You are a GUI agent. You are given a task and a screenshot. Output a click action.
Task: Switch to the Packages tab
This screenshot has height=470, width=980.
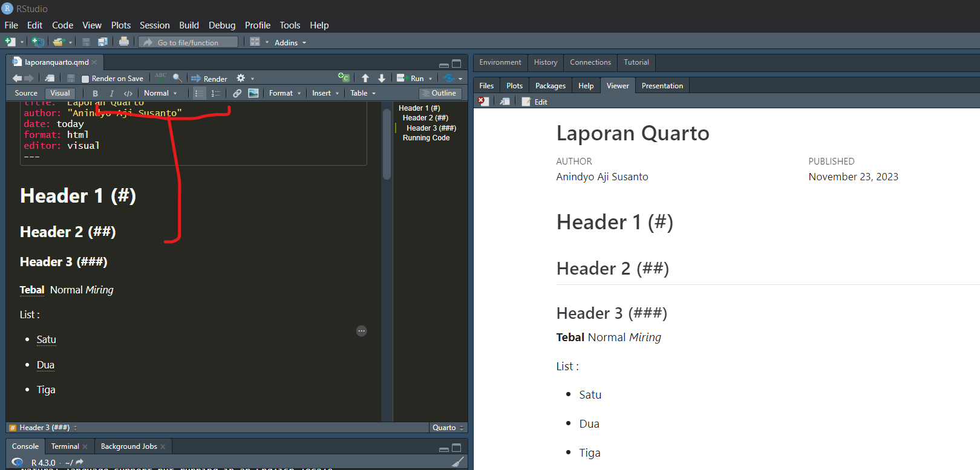(550, 86)
